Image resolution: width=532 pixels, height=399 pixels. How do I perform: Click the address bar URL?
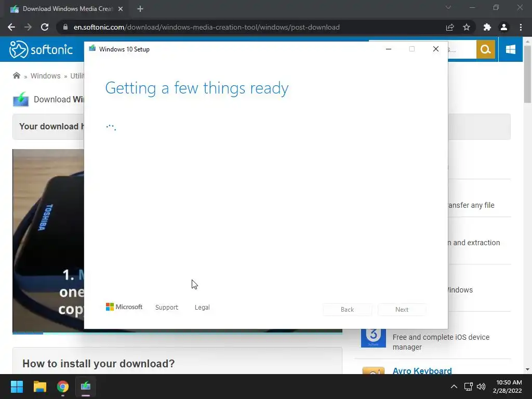pyautogui.click(x=206, y=27)
